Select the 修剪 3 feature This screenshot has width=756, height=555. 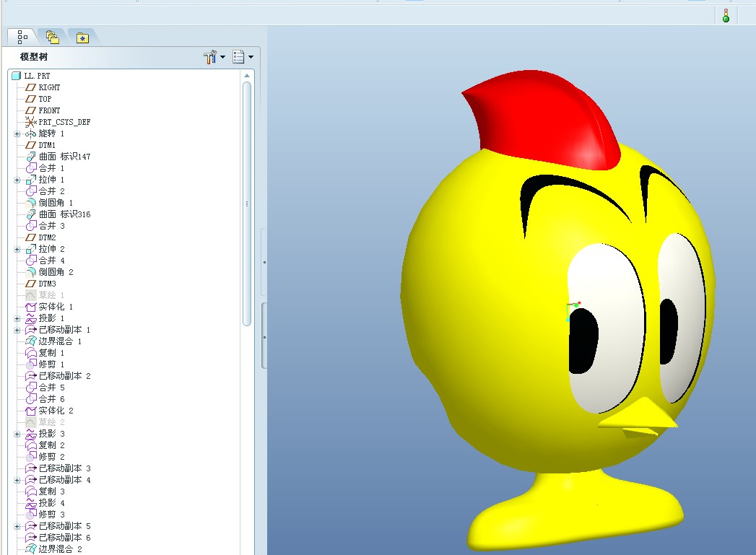45,515
